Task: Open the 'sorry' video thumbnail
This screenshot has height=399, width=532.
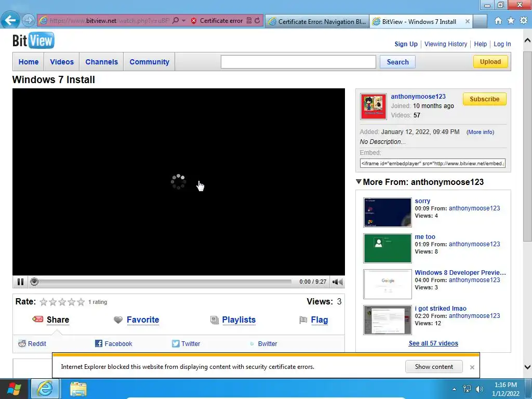Action: pyautogui.click(x=388, y=212)
